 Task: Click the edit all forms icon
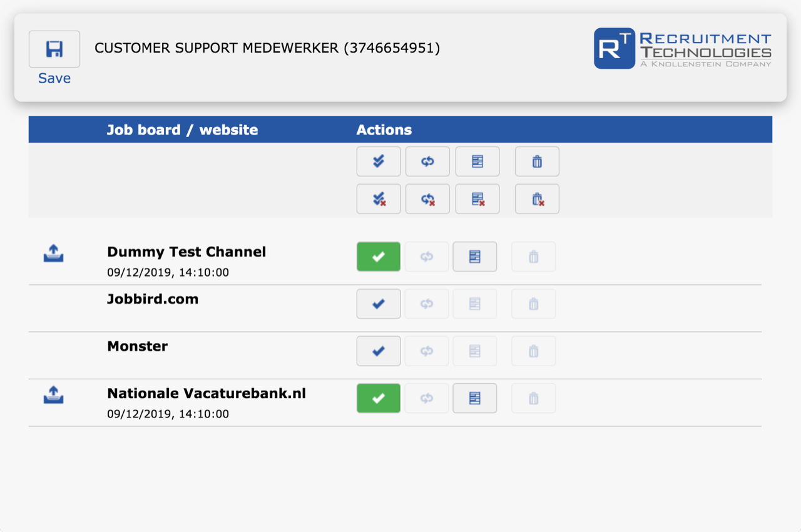(477, 161)
